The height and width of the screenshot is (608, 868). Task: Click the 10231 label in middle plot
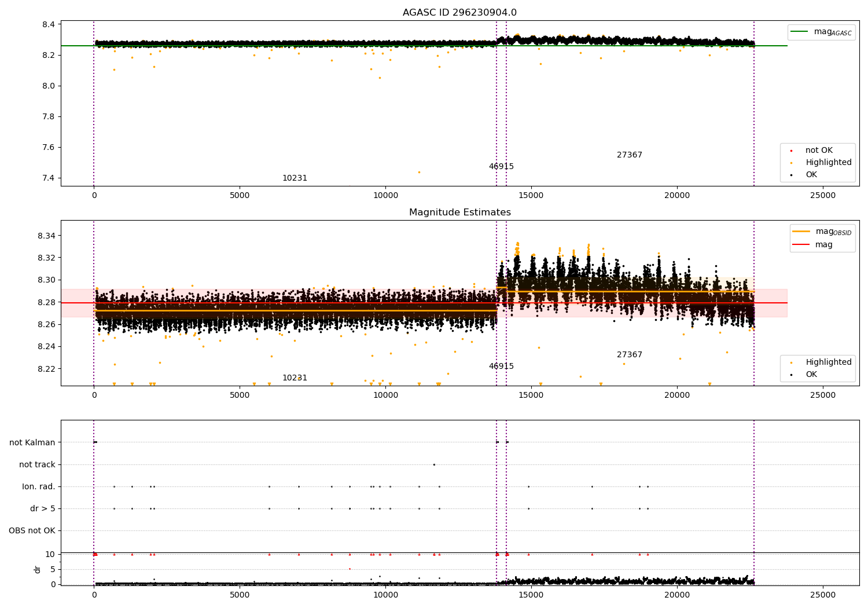pyautogui.click(x=295, y=378)
